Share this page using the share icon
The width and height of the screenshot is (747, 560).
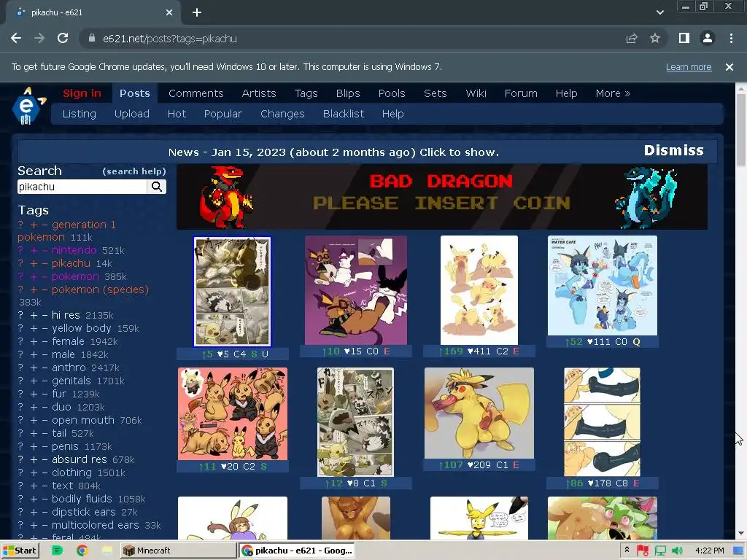[x=632, y=39]
